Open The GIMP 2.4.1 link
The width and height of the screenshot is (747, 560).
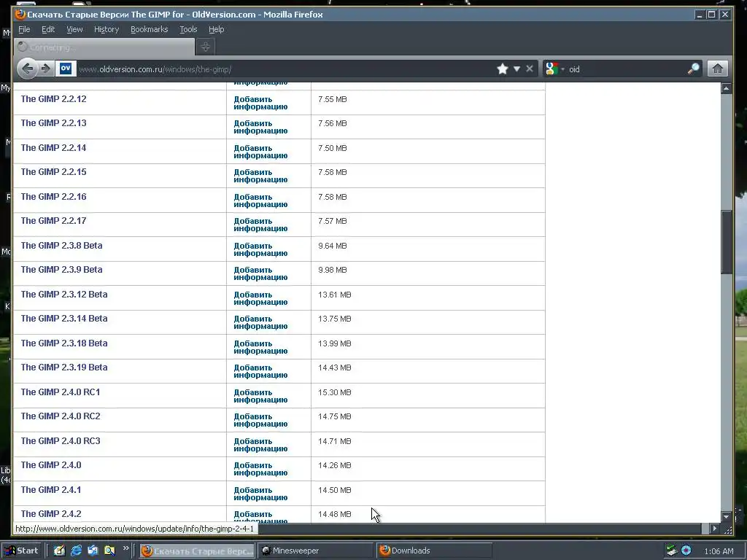(x=51, y=490)
